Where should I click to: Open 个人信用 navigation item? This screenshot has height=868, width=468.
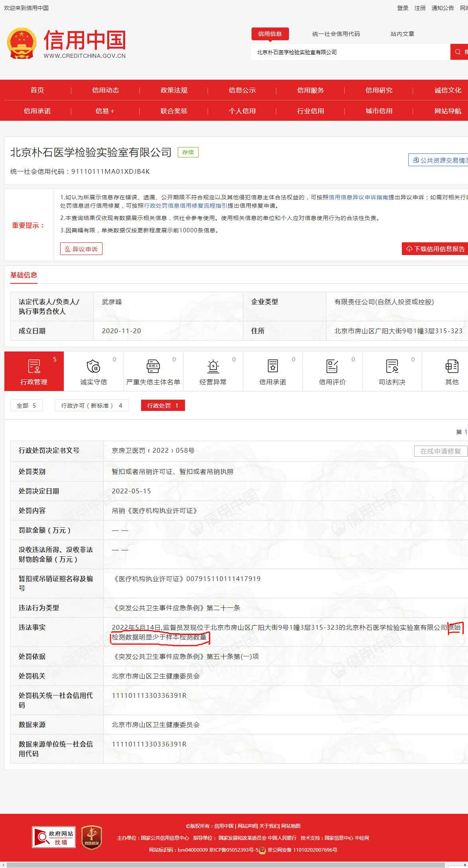pos(242,111)
